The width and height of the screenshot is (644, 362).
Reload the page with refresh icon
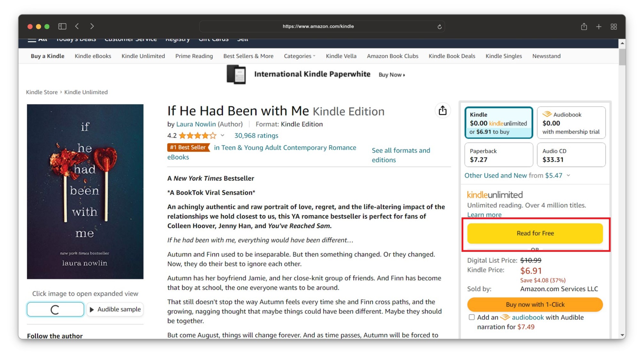click(x=439, y=26)
